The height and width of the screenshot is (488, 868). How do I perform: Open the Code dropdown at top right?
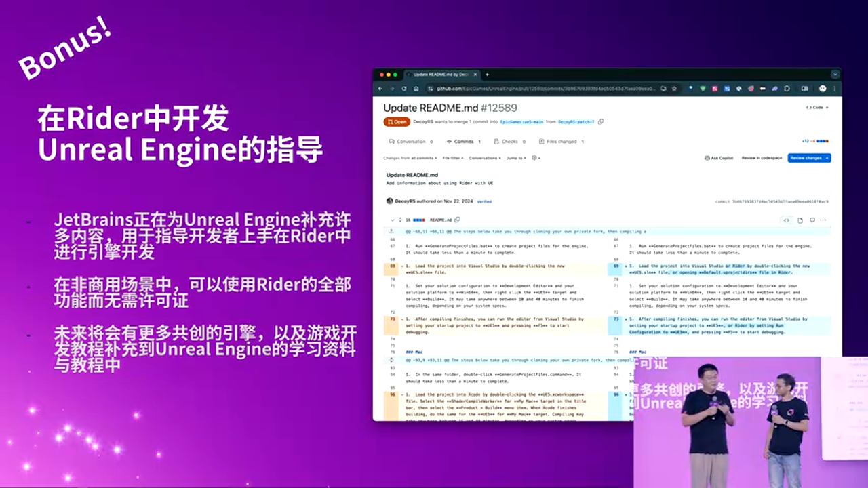click(816, 108)
